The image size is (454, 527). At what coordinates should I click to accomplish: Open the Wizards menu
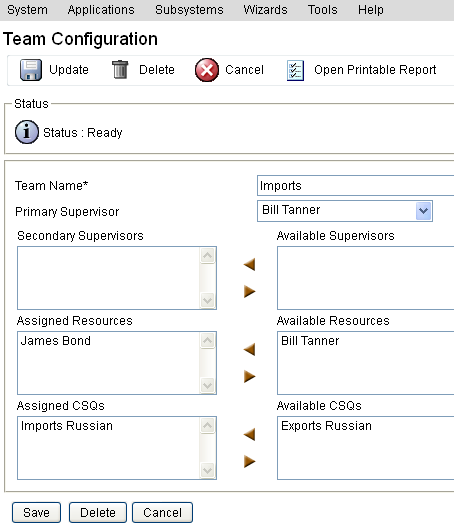point(265,10)
